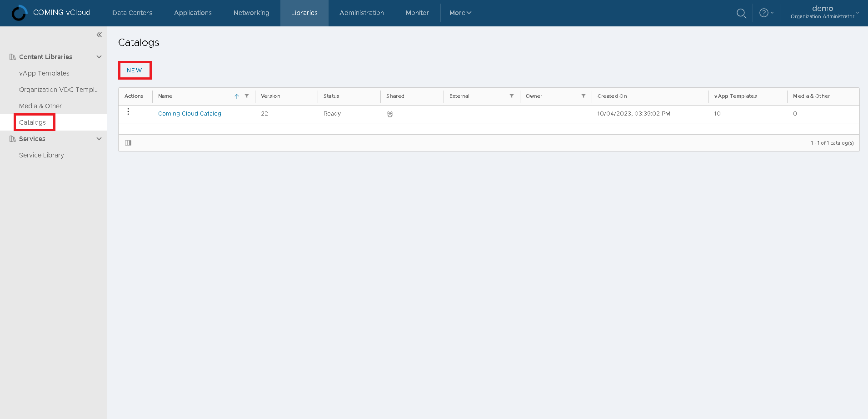This screenshot has height=419, width=868.
Task: Open the demo user account dropdown
Action: 824,12
